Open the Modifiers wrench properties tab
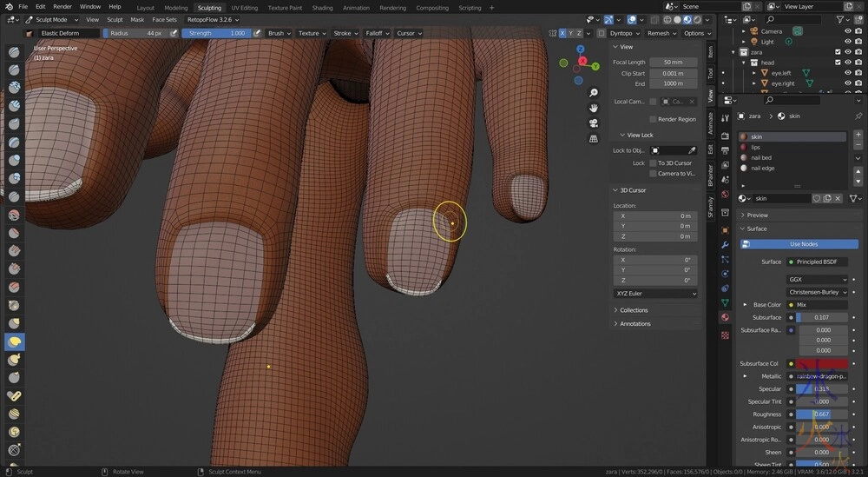The image size is (868, 477). [x=726, y=245]
